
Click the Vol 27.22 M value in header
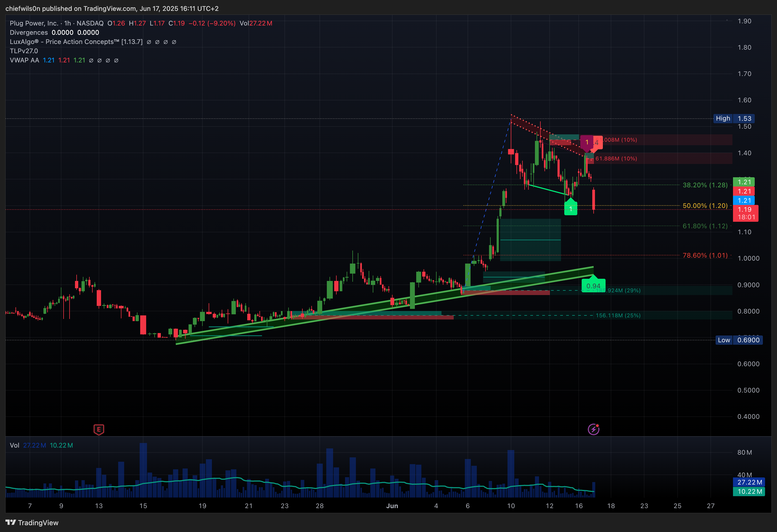[256, 23]
